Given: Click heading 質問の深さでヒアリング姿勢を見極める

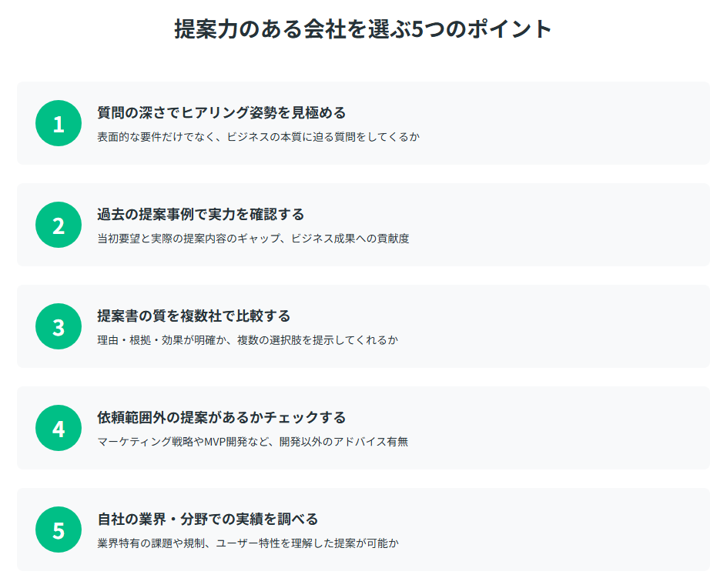Looking at the screenshot, I should 221,112.
